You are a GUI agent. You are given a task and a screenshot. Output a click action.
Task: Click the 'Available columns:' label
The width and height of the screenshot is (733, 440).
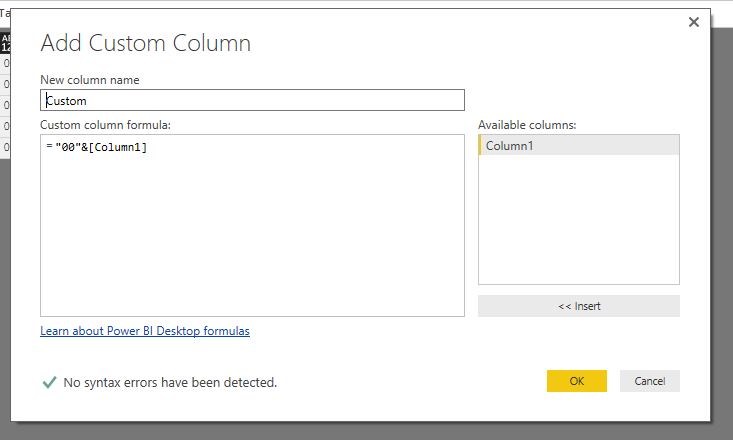[527, 125]
